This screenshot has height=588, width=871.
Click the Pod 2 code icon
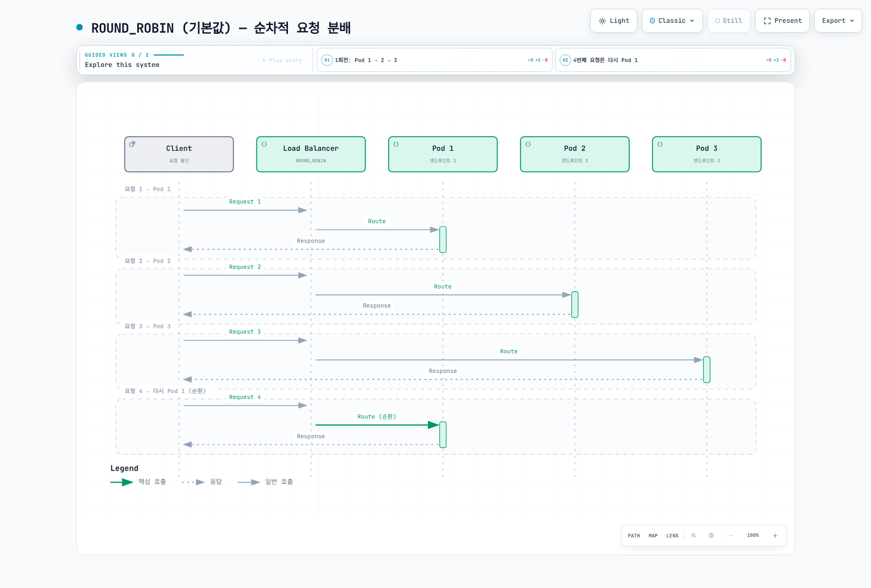click(528, 144)
